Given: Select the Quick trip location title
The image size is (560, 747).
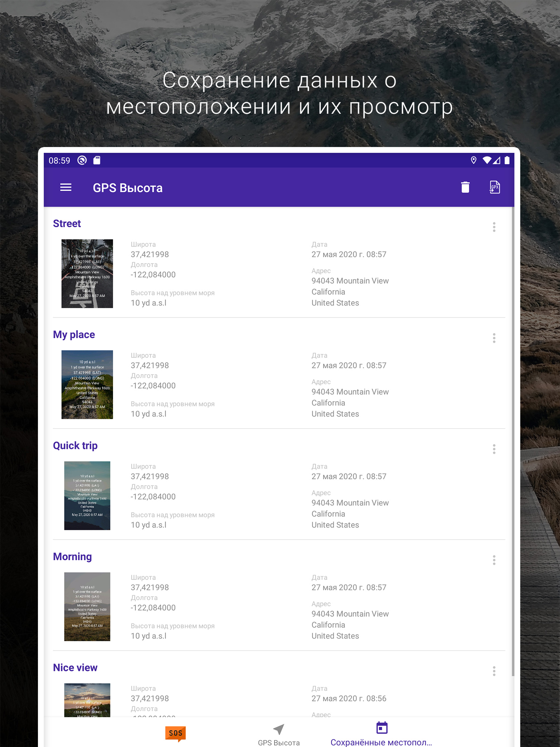Looking at the screenshot, I should [x=75, y=446].
